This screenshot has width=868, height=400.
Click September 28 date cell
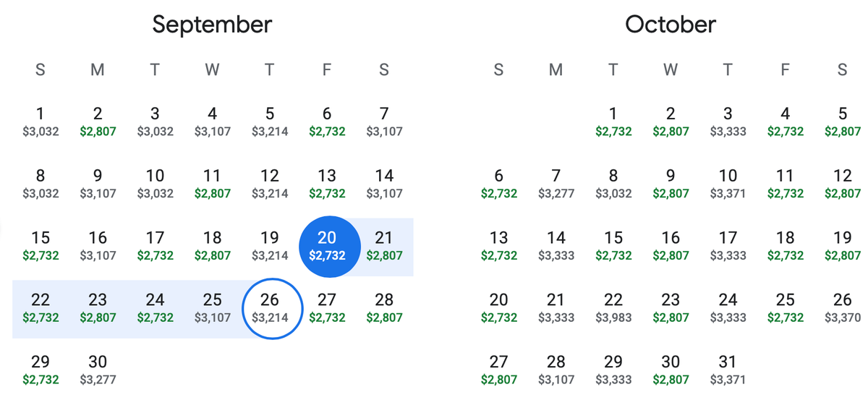coord(384,308)
